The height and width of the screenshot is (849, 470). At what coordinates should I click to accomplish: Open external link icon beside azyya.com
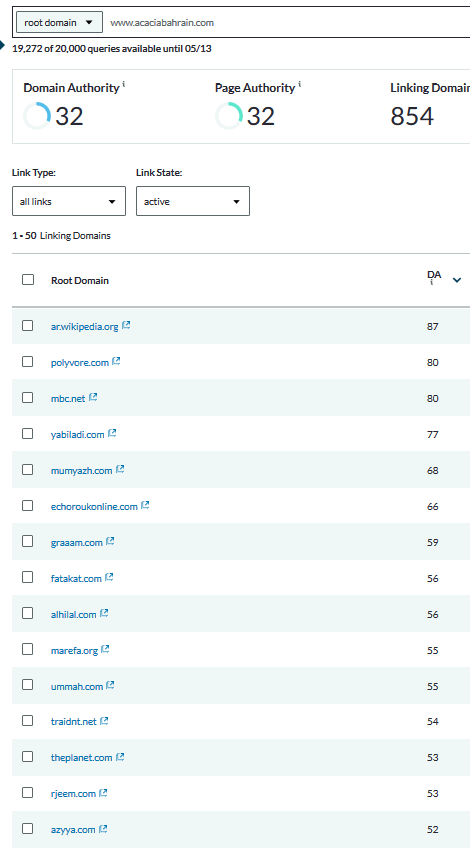[103, 828]
